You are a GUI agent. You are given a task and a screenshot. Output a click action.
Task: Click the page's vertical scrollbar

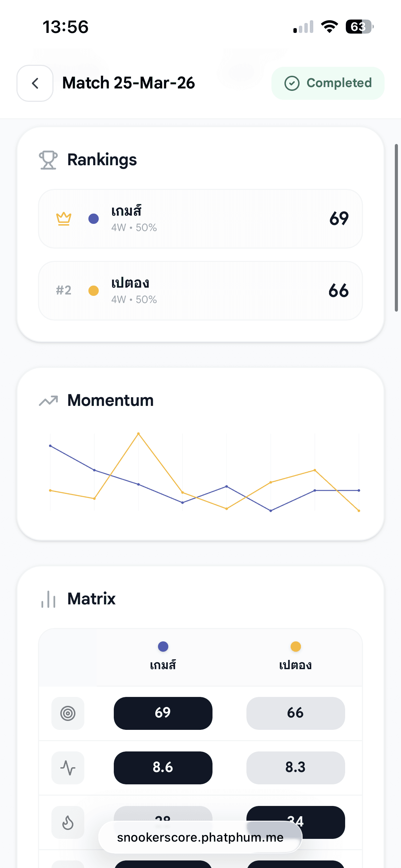tap(396, 228)
